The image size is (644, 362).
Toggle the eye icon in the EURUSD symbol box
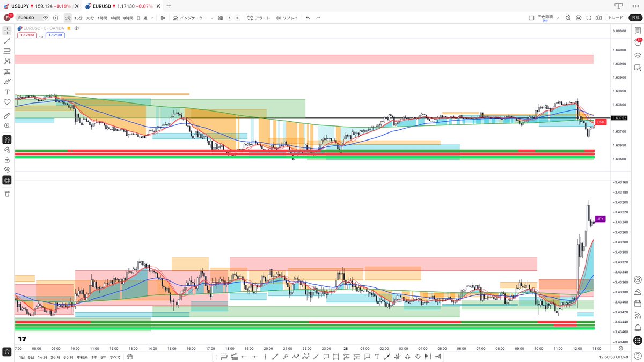(x=46, y=18)
